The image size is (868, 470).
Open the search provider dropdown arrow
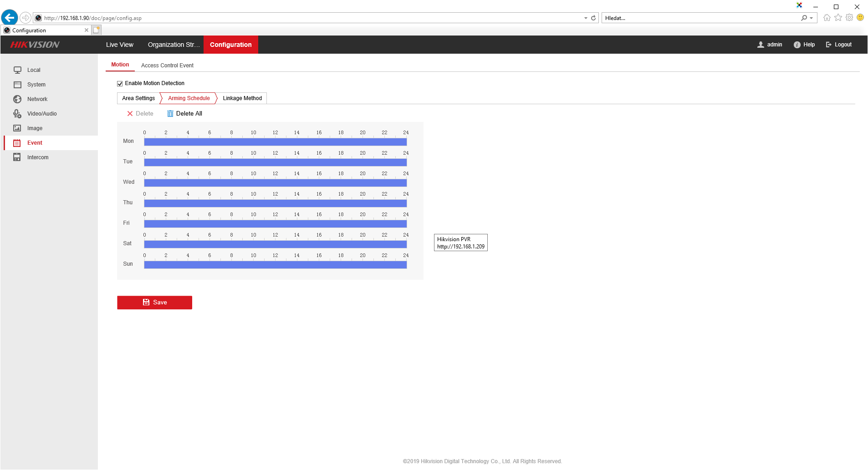pyautogui.click(x=812, y=18)
